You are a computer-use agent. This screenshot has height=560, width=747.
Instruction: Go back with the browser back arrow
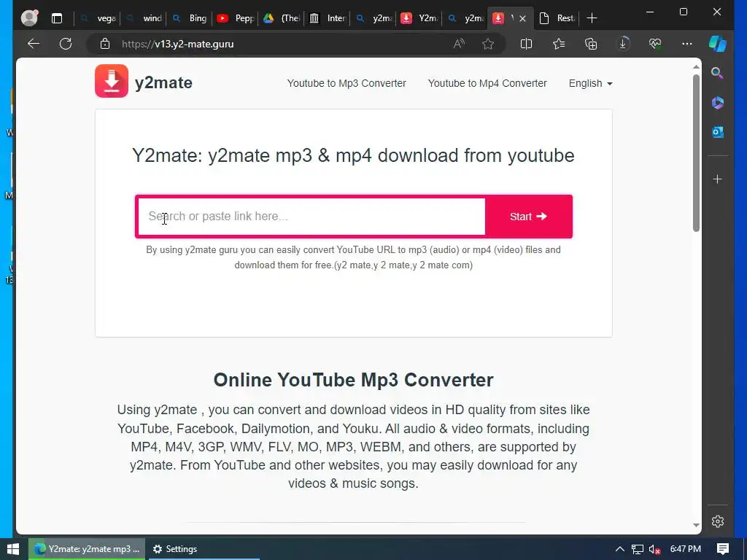[x=34, y=44]
